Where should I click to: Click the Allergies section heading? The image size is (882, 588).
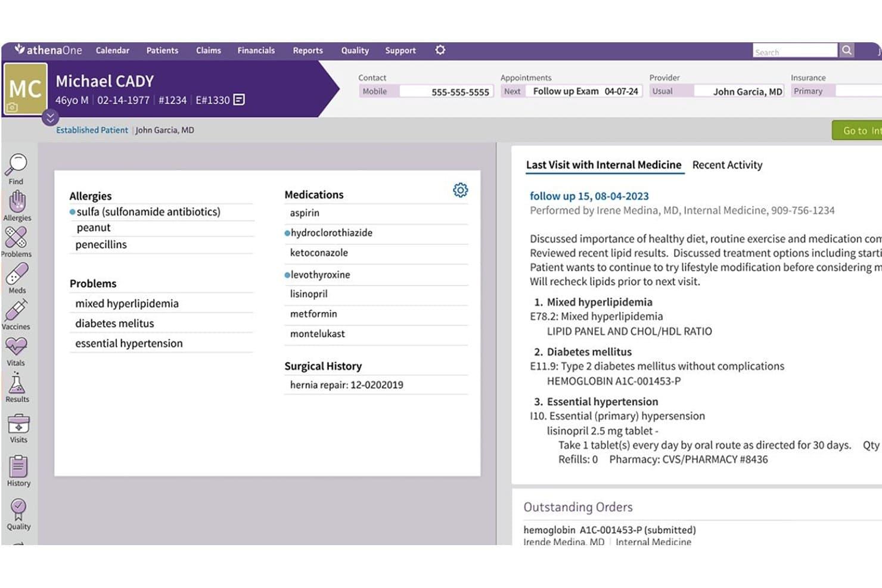(x=91, y=196)
